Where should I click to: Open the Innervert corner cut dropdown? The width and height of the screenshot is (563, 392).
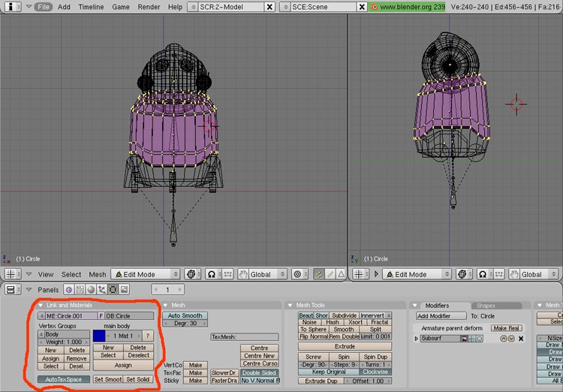point(375,315)
